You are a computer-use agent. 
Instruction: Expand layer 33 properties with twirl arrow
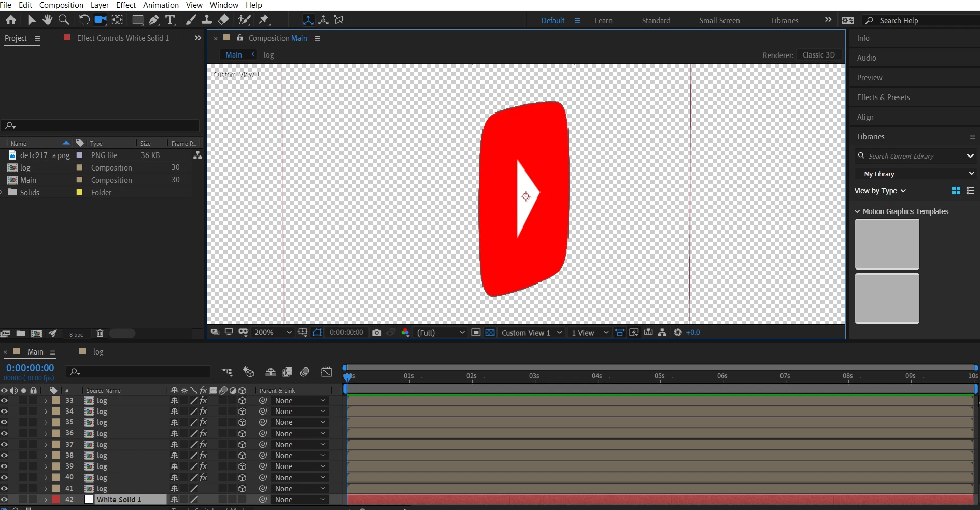46,401
